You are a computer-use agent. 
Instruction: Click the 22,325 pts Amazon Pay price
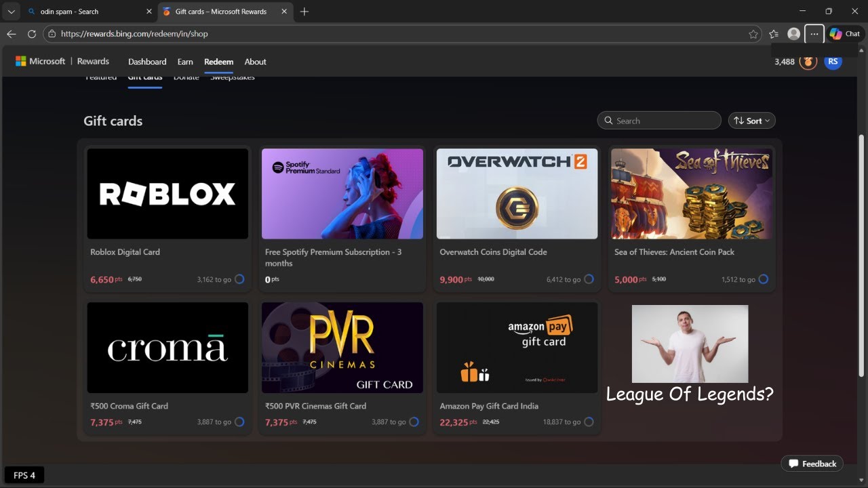pyautogui.click(x=458, y=422)
